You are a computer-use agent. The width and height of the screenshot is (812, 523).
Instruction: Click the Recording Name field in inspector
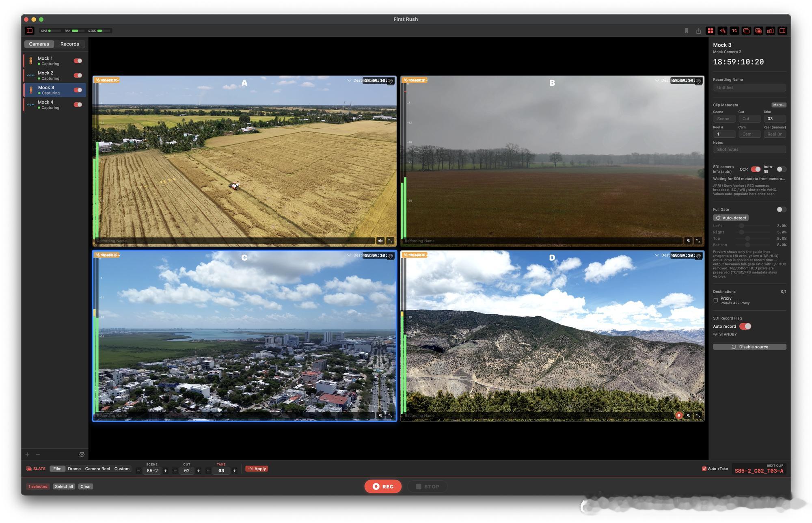click(749, 88)
